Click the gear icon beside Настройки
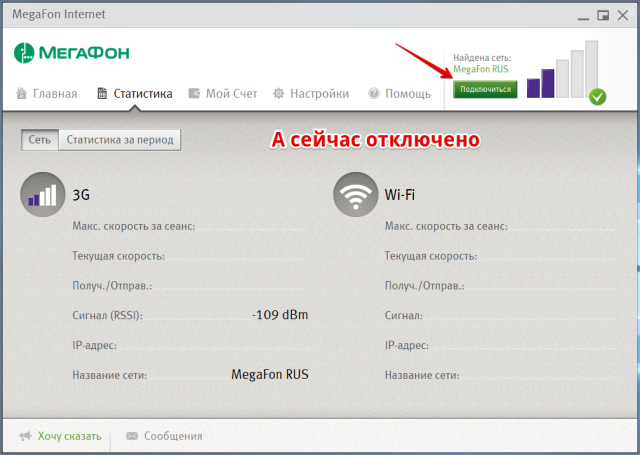Viewport: 640px width, 455px height. click(x=278, y=93)
